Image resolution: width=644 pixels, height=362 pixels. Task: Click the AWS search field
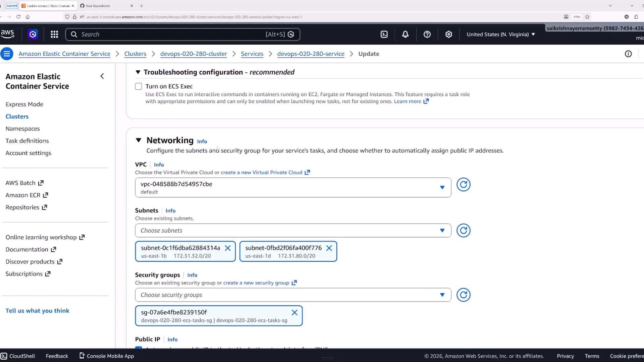click(182, 34)
